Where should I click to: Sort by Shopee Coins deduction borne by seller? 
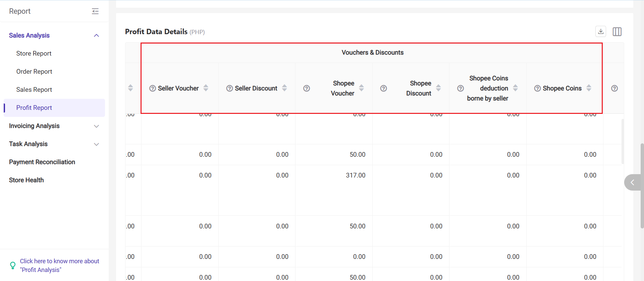516,88
